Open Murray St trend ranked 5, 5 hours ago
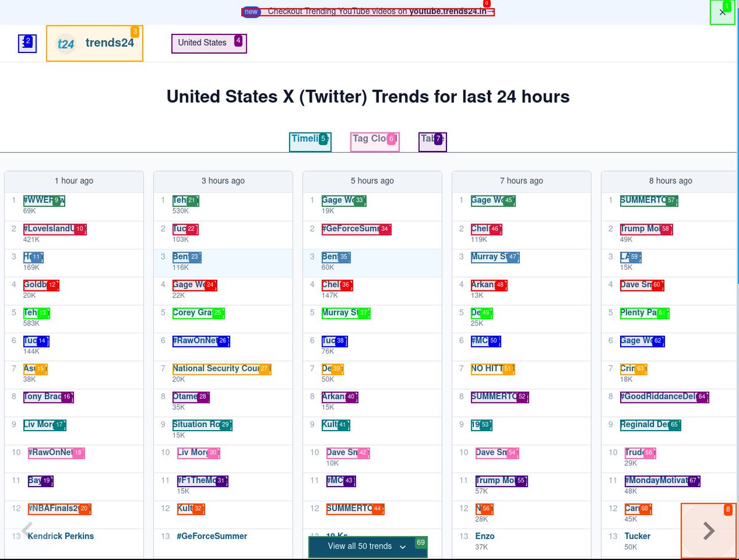 point(346,313)
